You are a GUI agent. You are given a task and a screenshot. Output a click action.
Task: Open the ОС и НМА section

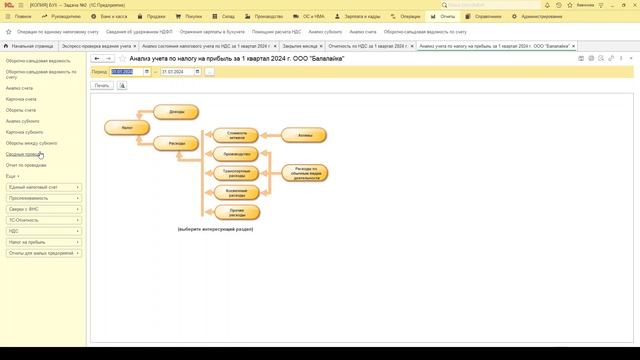309,17
